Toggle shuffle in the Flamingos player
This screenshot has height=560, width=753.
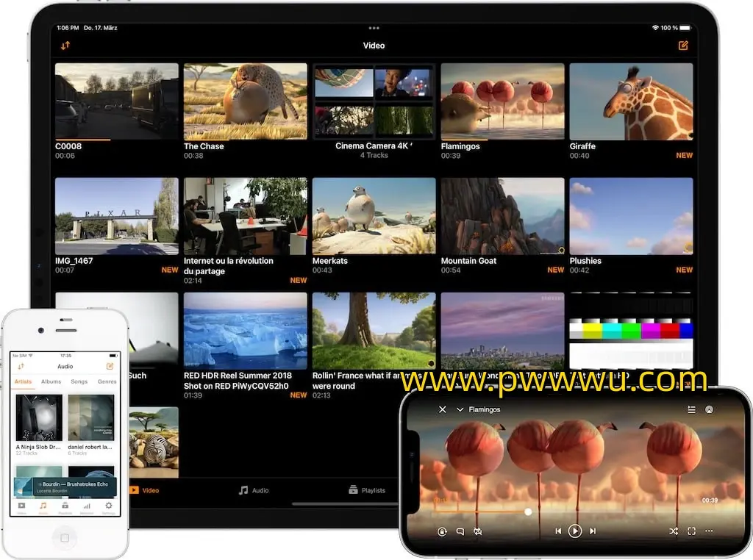pos(673,531)
